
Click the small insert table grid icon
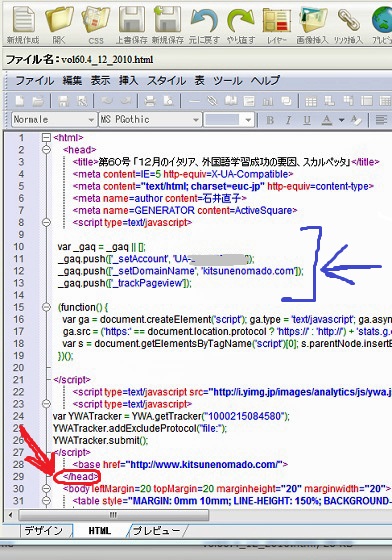point(311,101)
